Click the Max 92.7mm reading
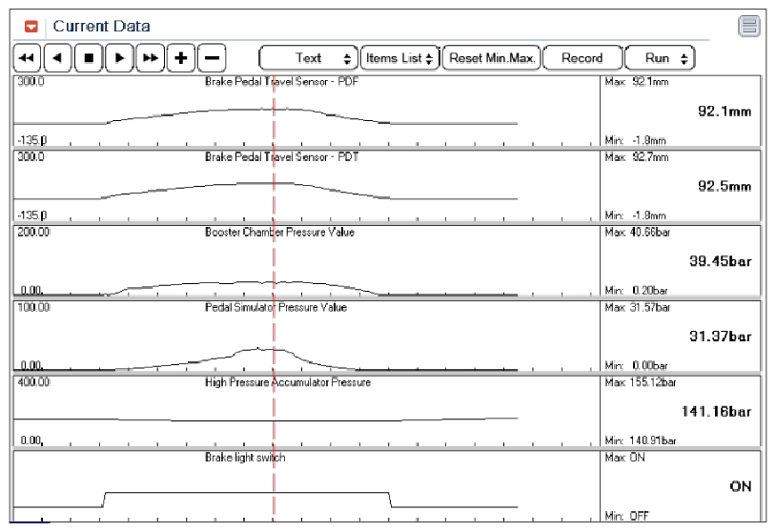This screenshot has width=776, height=532. click(637, 157)
